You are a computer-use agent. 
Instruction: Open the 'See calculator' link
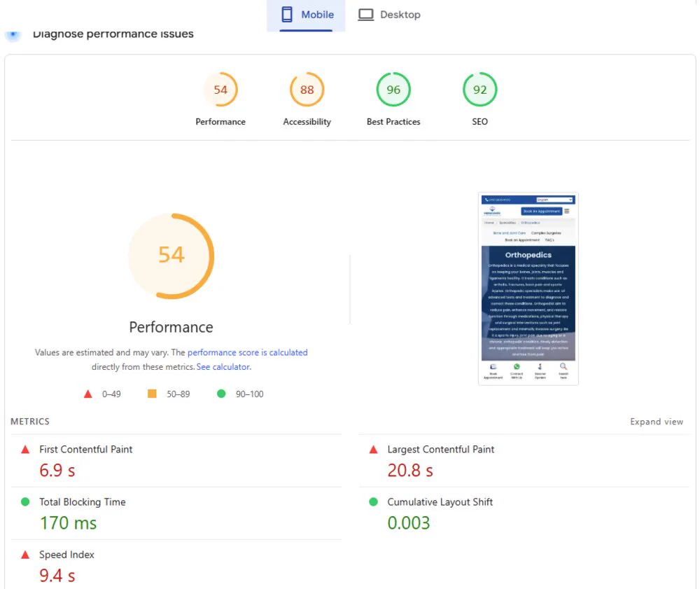(223, 366)
